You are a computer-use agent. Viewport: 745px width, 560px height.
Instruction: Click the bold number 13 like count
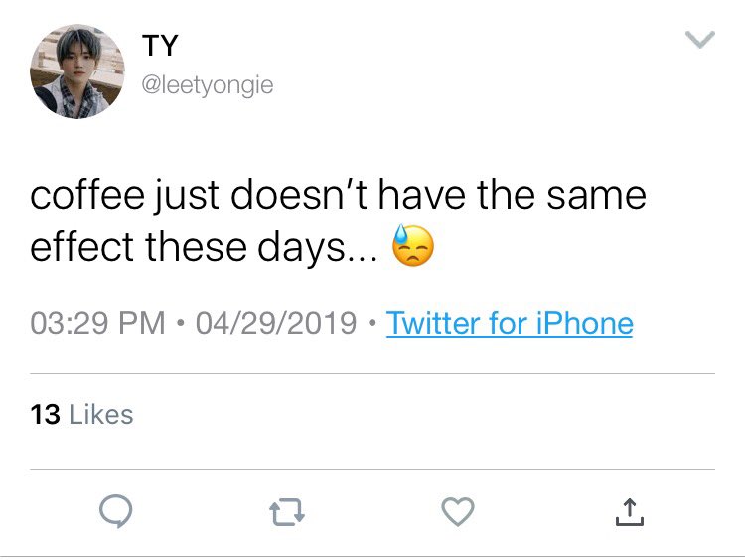[x=45, y=414]
